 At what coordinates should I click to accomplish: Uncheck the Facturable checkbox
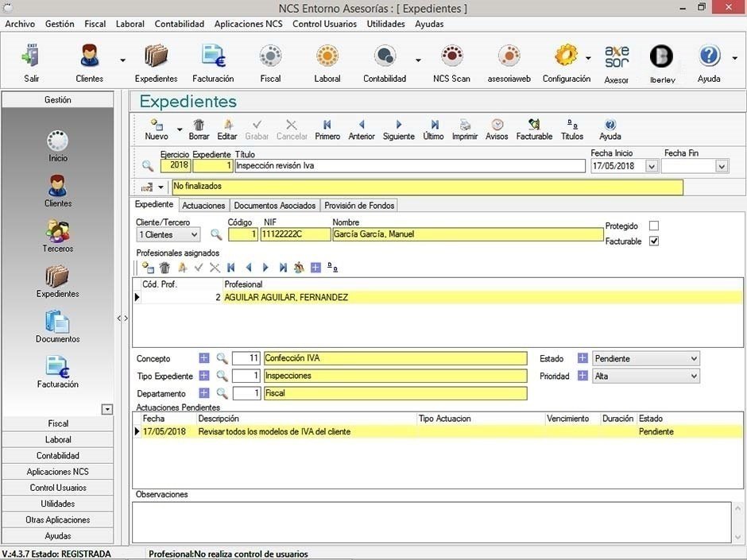click(654, 241)
